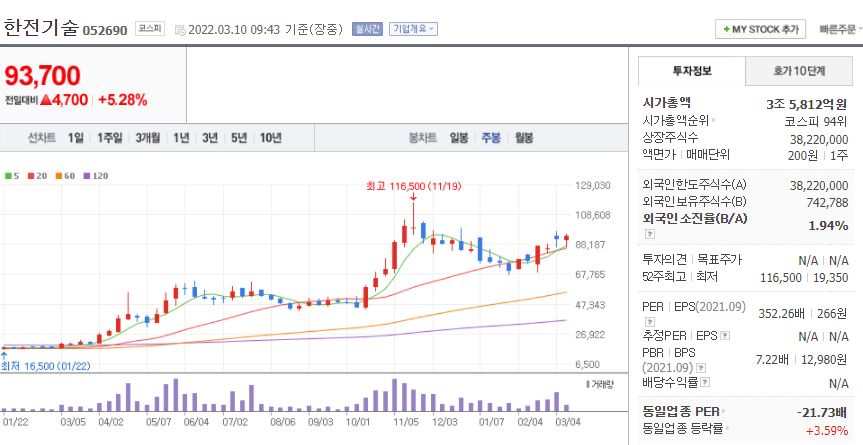
Task: Open the 기업개요 dropdown
Action: click(413, 29)
